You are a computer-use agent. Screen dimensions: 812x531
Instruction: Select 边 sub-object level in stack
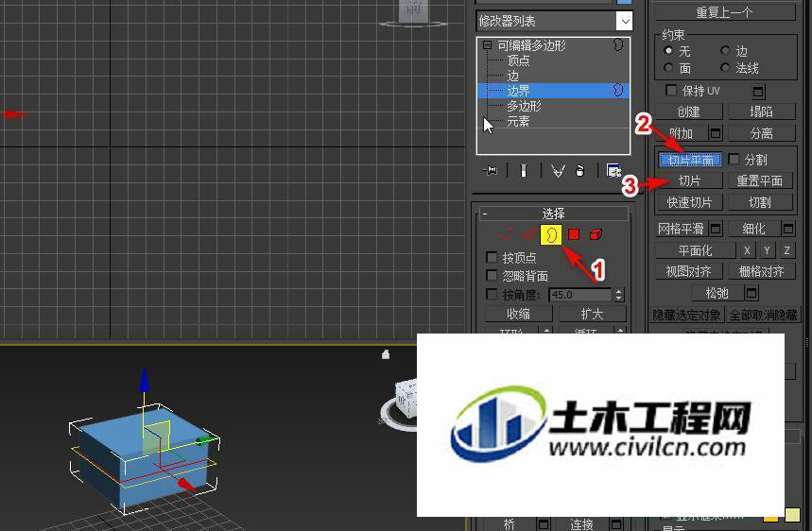[x=512, y=76]
